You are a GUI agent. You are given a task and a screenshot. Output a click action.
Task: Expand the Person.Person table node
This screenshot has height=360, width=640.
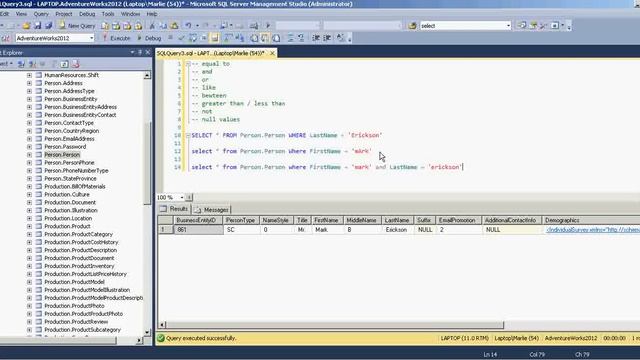tap(29, 155)
